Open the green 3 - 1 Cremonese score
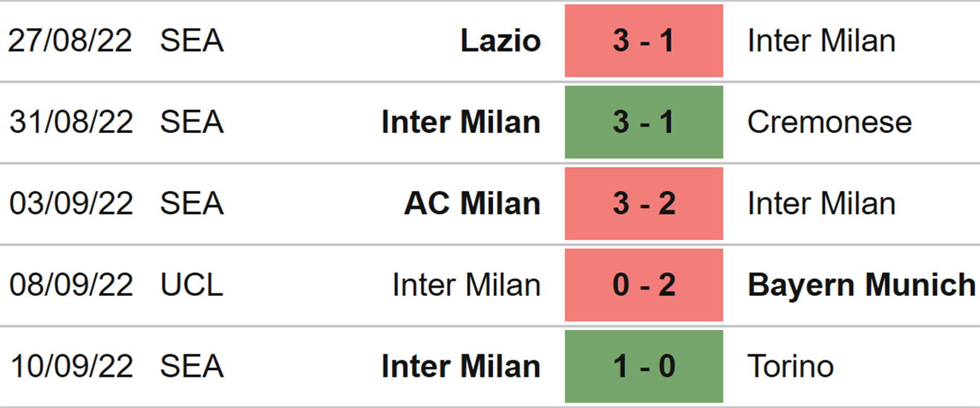The width and height of the screenshot is (980, 408). pos(644,123)
